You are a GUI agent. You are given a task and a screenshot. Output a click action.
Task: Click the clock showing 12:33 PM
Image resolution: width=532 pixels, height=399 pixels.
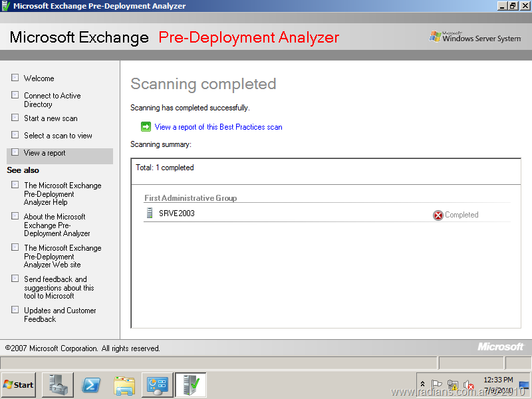click(x=498, y=380)
